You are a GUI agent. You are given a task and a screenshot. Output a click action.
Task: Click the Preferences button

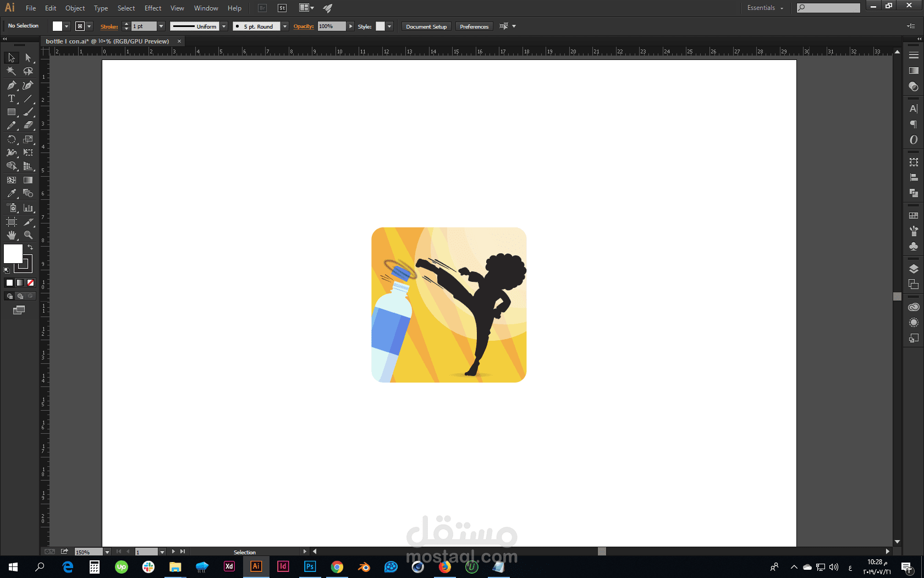[x=474, y=26]
